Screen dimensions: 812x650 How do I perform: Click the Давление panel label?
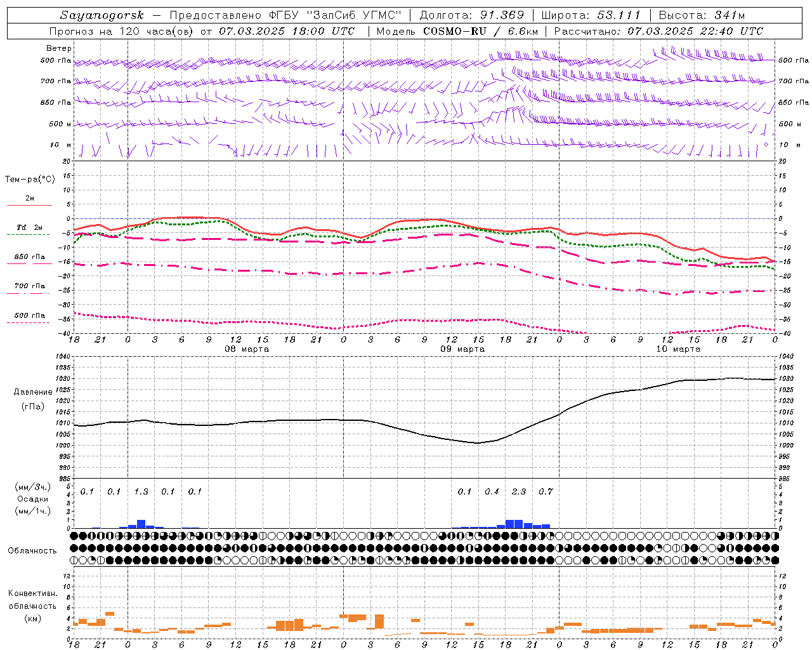click(33, 392)
